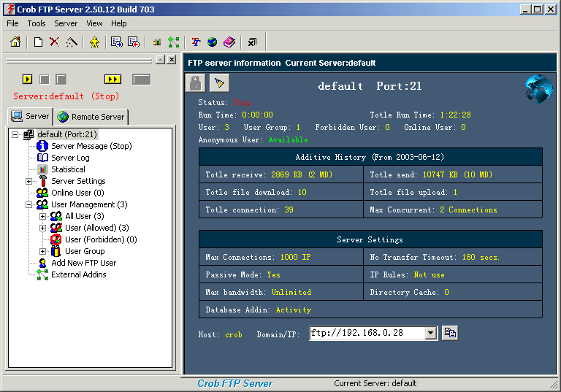Click the forbidden user icon beside User (Forbidden)
Viewport: 561px width, 392px height.
pos(56,239)
